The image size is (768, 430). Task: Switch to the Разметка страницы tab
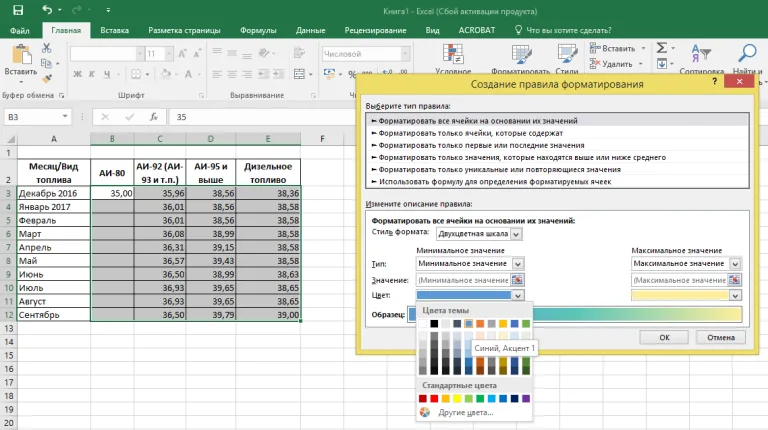coord(184,30)
